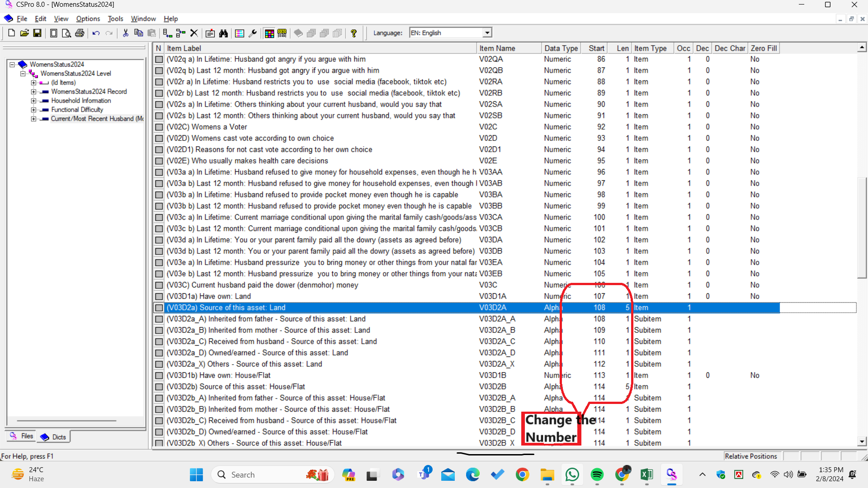Tick the note box for V03D2B_C row
The width and height of the screenshot is (868, 488).
click(159, 421)
